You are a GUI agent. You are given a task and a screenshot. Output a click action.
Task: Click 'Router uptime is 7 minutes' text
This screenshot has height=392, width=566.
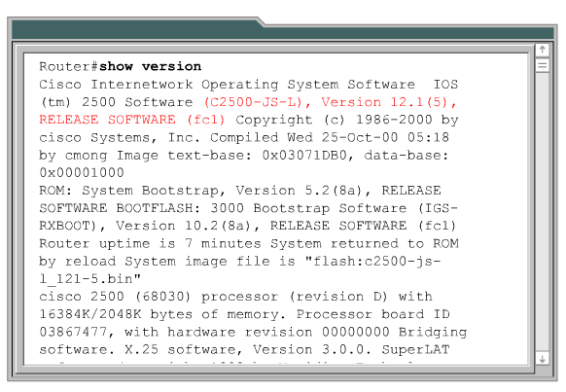pos(150,243)
